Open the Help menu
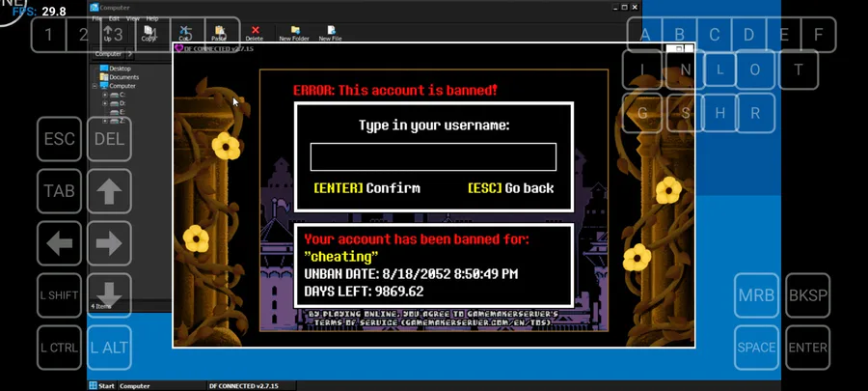Viewport: 868px width, 391px height. coord(151,18)
